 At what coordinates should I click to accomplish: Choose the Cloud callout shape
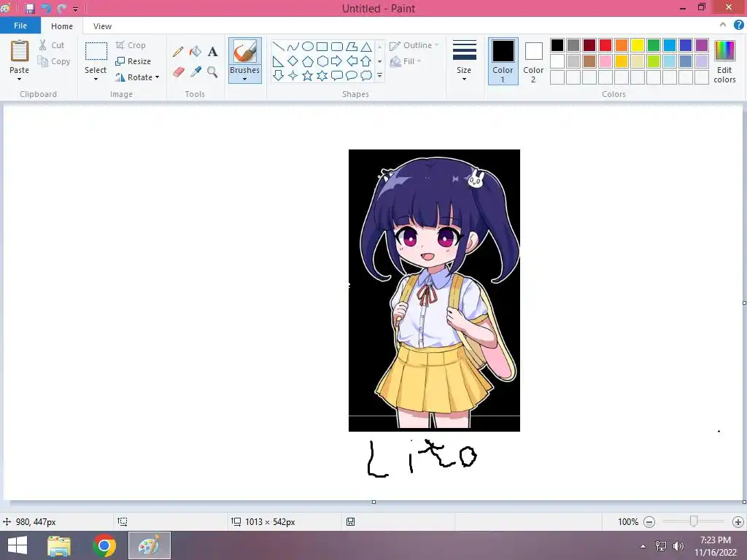(x=366, y=75)
